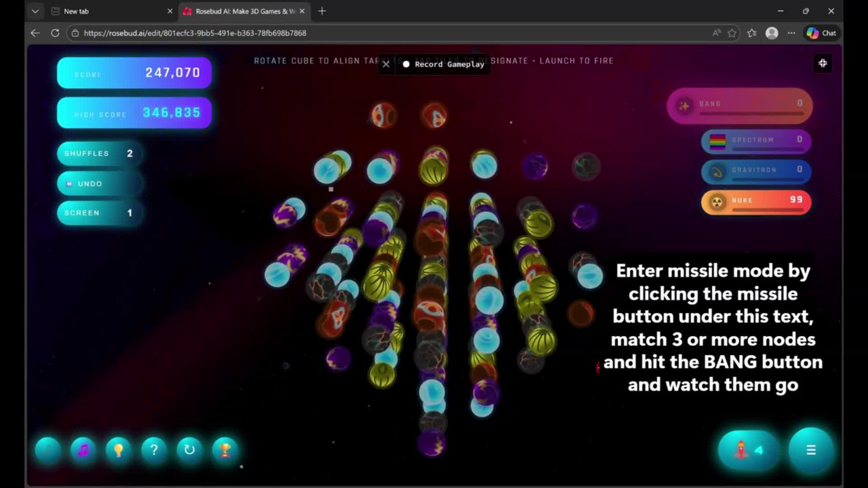The height and width of the screenshot is (488, 868).
Task: Click the rocket missile mode button
Action: tap(749, 450)
